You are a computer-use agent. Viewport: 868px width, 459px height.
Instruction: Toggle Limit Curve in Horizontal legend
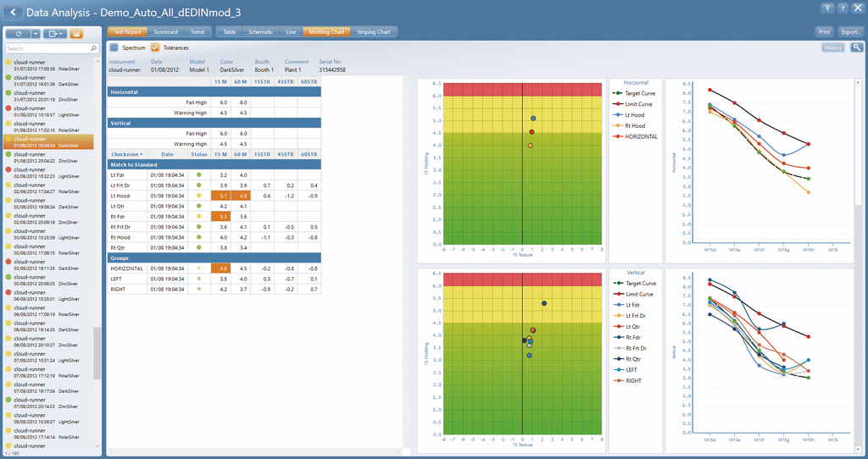click(632, 104)
